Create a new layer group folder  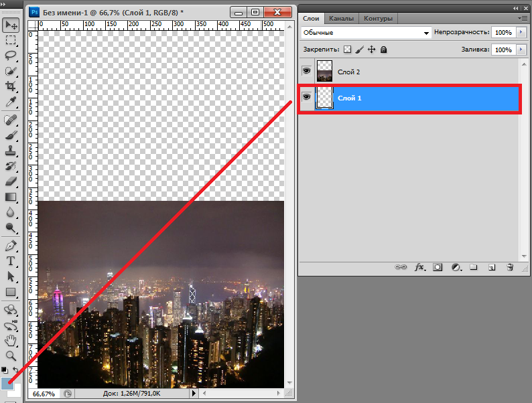point(473,267)
